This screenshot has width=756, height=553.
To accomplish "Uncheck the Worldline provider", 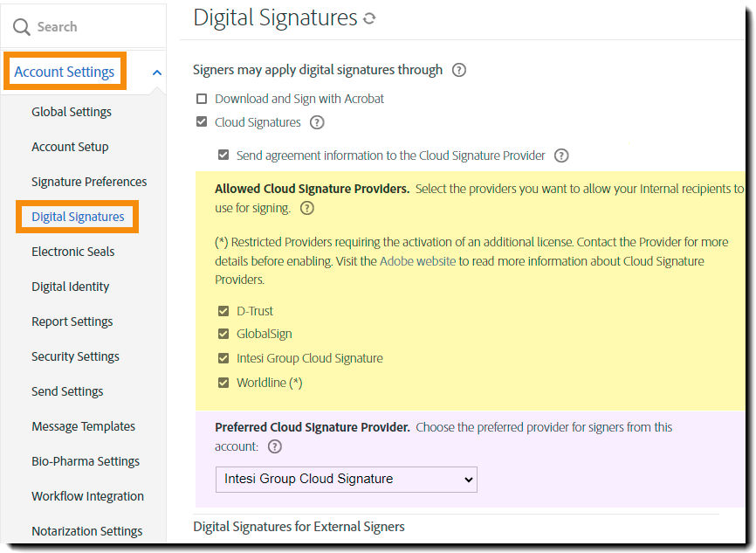I will [223, 383].
